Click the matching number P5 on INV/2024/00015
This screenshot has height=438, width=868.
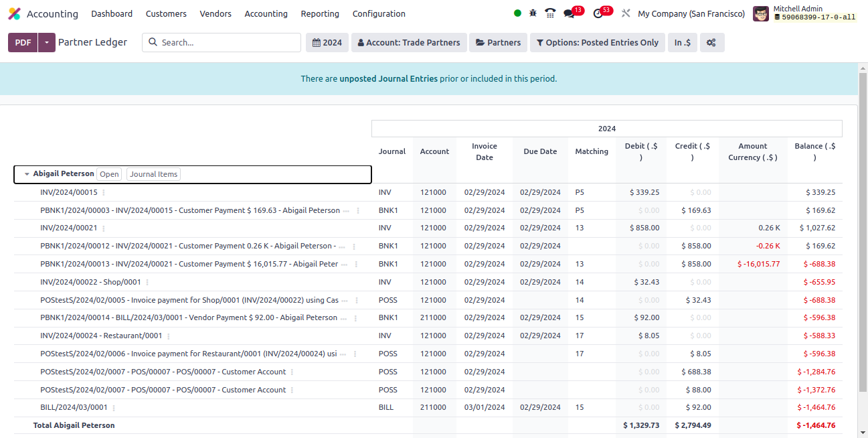pos(580,192)
